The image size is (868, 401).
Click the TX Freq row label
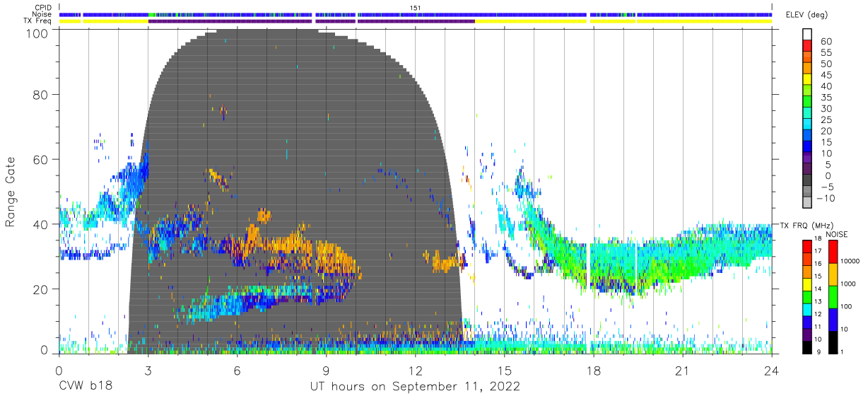(37, 21)
